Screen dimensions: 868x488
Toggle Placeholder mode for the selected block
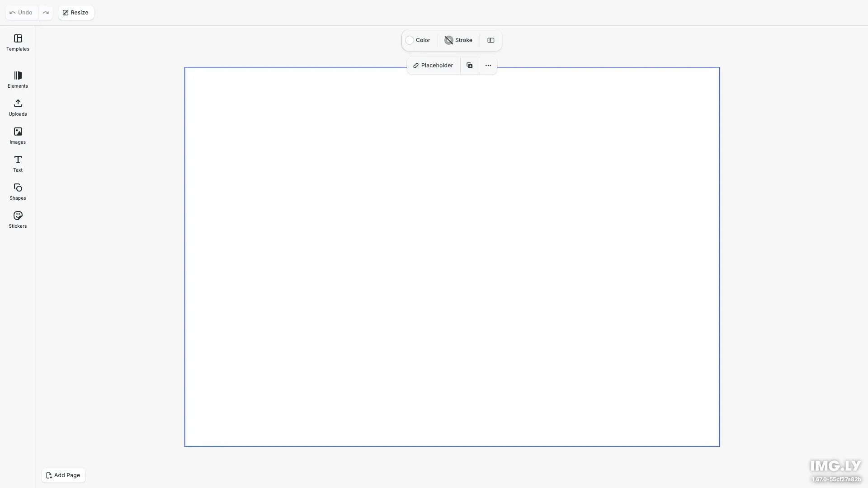(x=433, y=65)
